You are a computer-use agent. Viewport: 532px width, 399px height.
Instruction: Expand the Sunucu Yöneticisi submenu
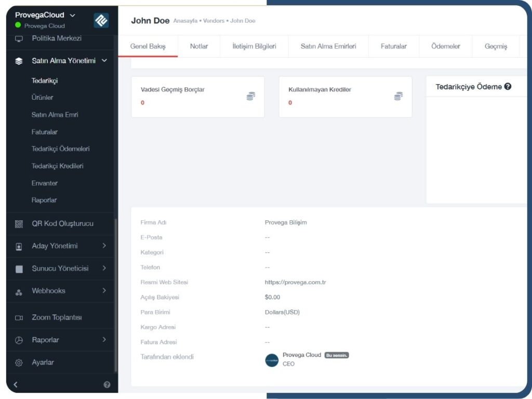tap(104, 268)
